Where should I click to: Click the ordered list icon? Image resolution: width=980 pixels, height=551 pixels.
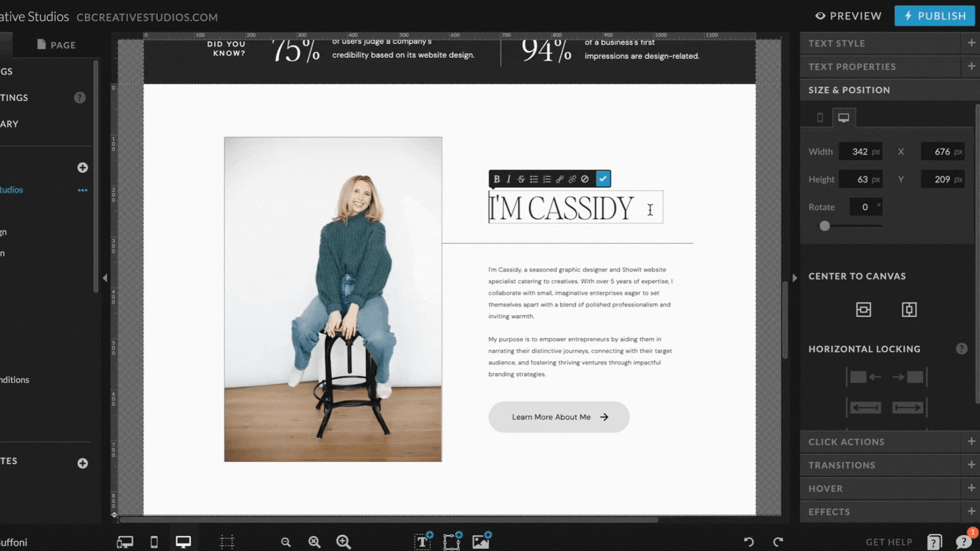[x=547, y=178]
